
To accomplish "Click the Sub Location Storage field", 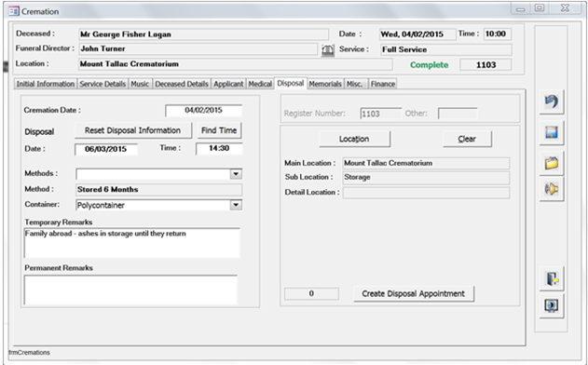I will click(x=426, y=177).
